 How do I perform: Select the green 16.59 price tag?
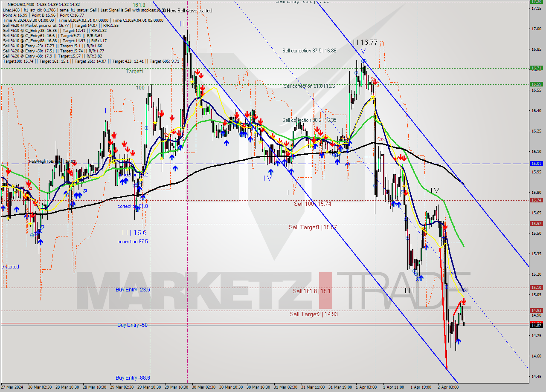(536, 84)
